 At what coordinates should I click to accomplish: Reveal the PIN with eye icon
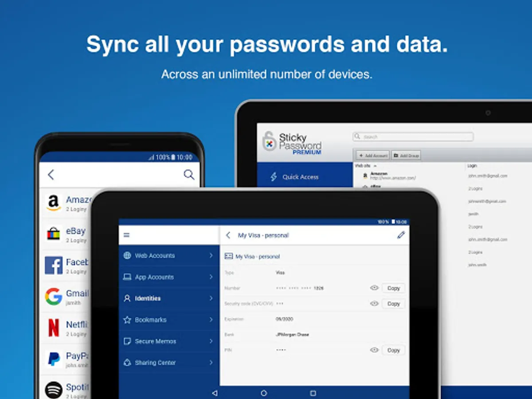[x=374, y=350]
